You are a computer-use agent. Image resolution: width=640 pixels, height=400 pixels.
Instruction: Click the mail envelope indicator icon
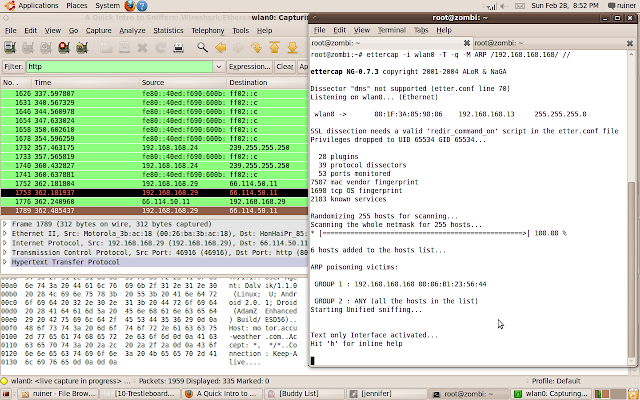point(520,6)
